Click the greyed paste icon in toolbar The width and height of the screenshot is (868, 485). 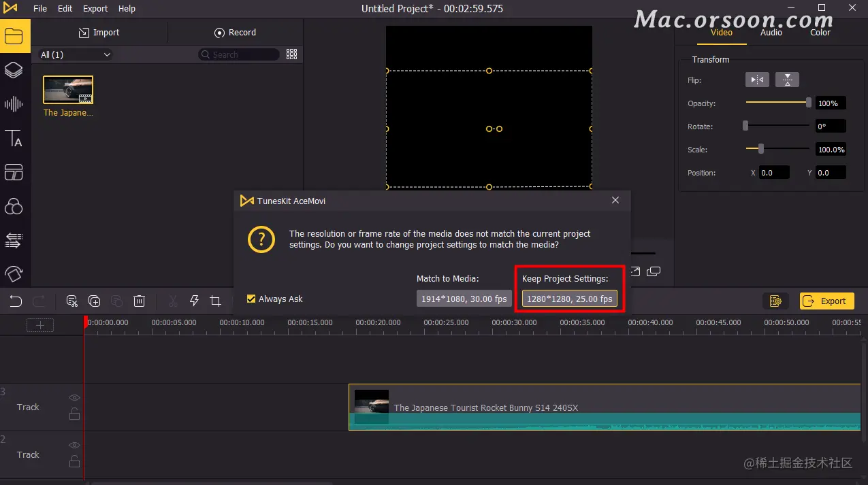(116, 301)
